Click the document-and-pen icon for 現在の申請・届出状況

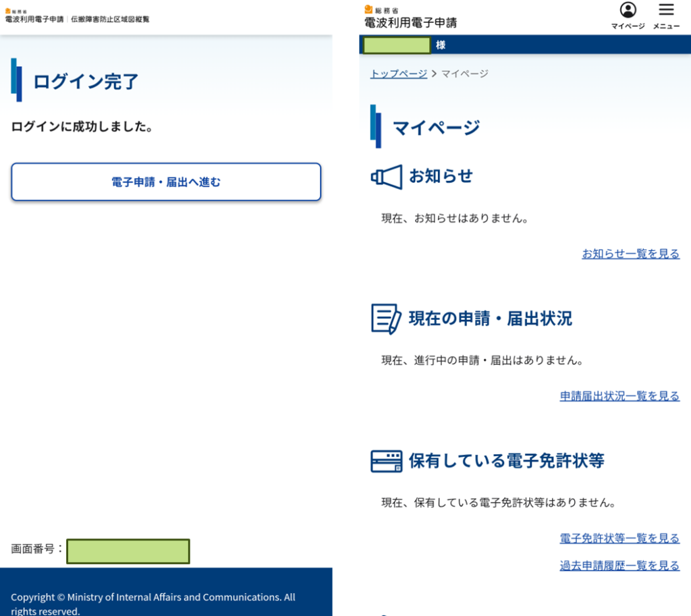tap(386, 318)
